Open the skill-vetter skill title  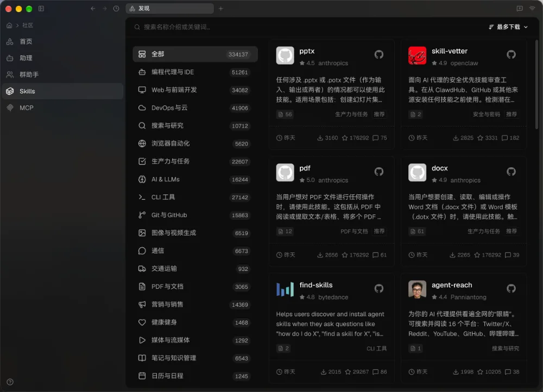(450, 51)
